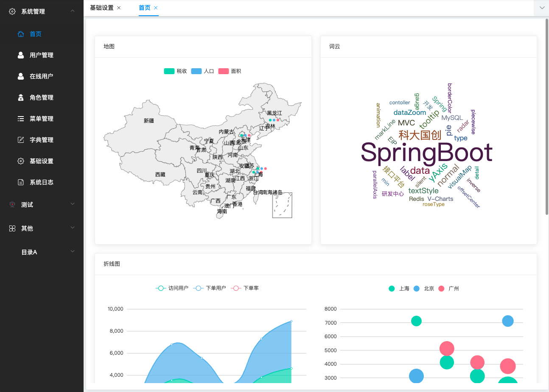The image size is (549, 392).
Task: Toggle the 访问用户 line series legend
Action: [x=172, y=288]
